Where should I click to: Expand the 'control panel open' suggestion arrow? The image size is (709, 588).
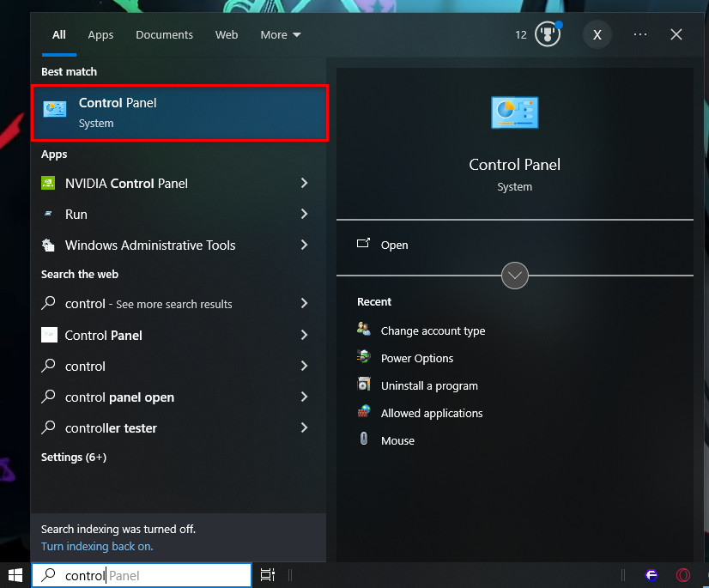point(304,397)
